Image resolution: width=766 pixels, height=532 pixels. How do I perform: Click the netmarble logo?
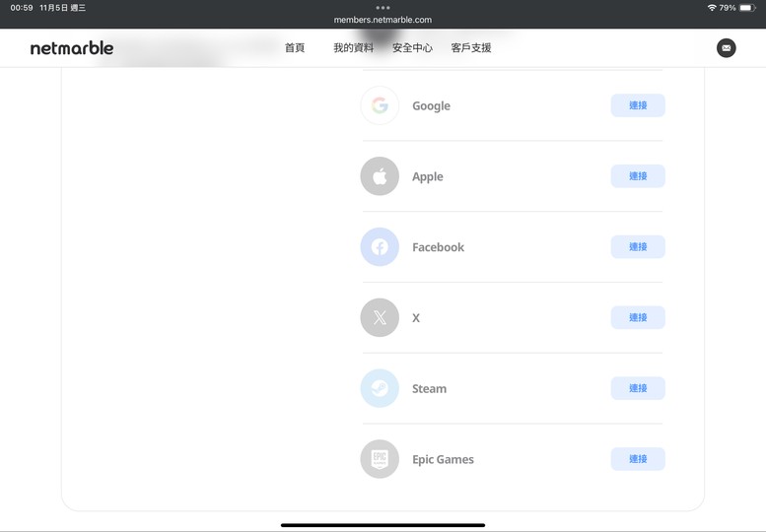point(72,47)
